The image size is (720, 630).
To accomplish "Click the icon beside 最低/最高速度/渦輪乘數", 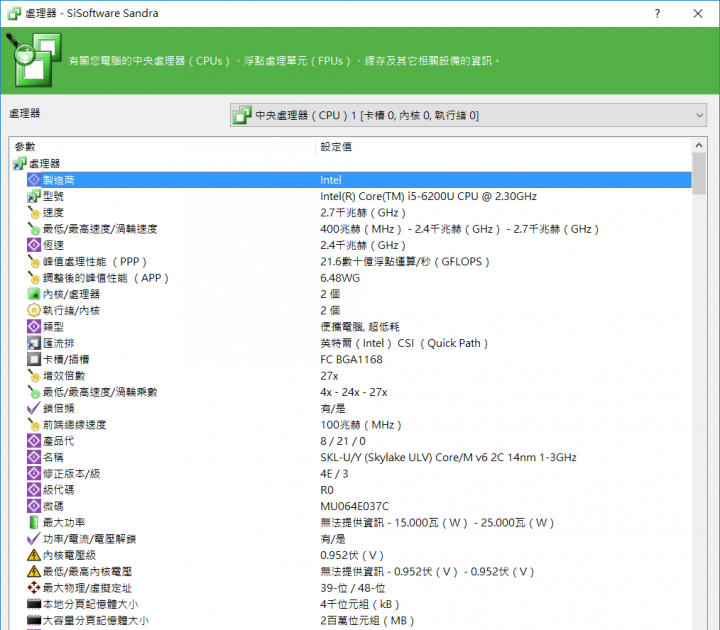I will [34, 392].
